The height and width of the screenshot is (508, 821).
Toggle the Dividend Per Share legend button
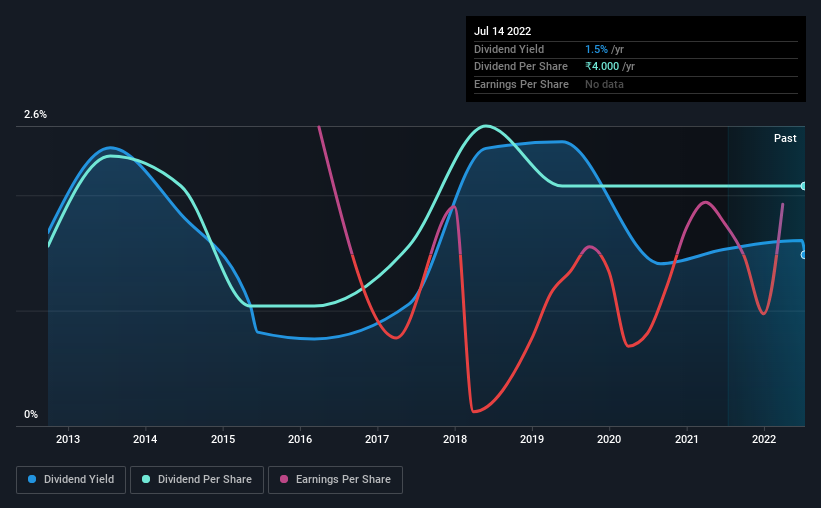[197, 480]
